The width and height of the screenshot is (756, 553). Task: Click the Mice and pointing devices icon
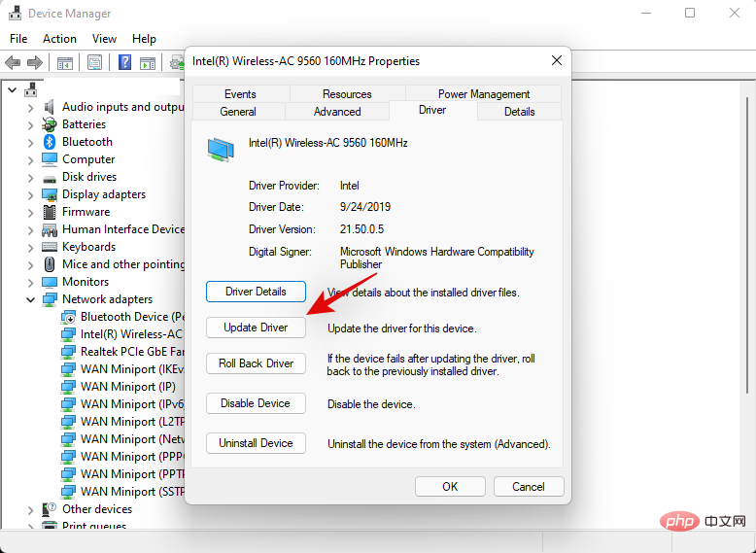(x=50, y=264)
